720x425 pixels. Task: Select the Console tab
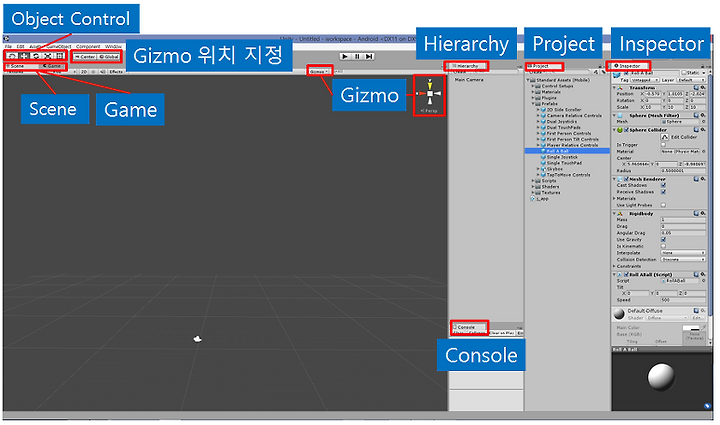point(467,327)
